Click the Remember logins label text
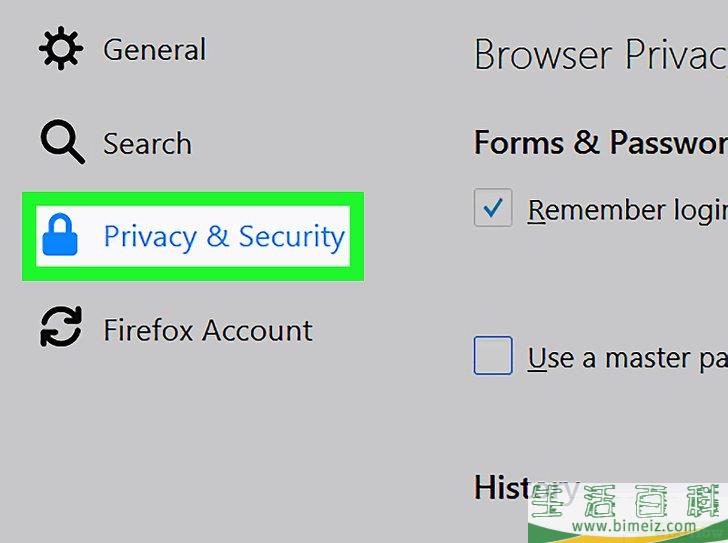Screen dimensions: 728x543 pos(628,211)
